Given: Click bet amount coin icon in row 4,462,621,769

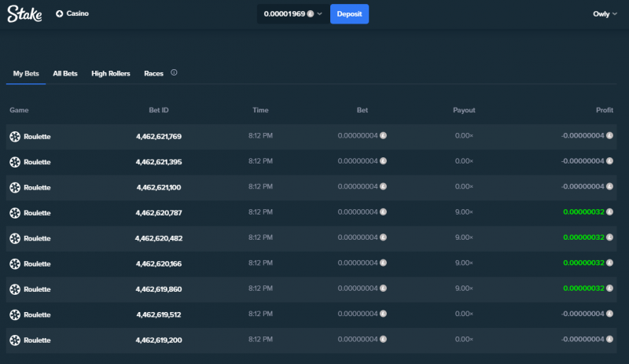Looking at the screenshot, I should pyautogui.click(x=384, y=136).
